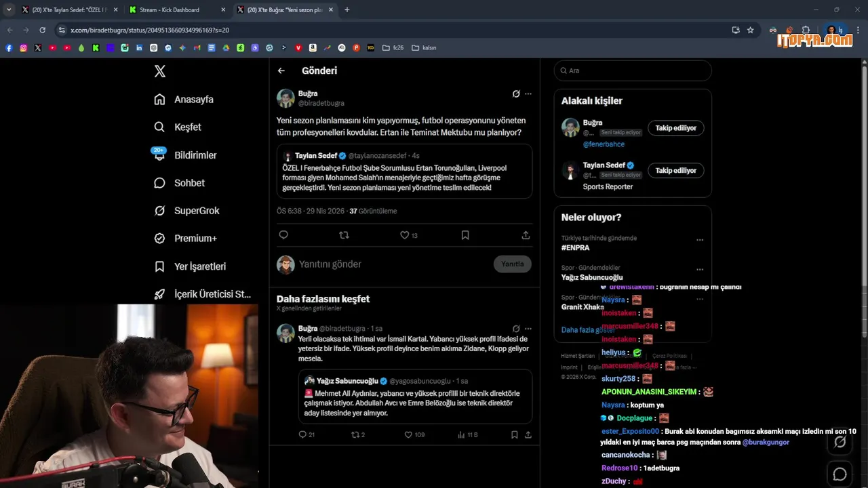The image size is (868, 488).
Task: Focus the Yanıtını gönder reply field
Action: [x=393, y=264]
